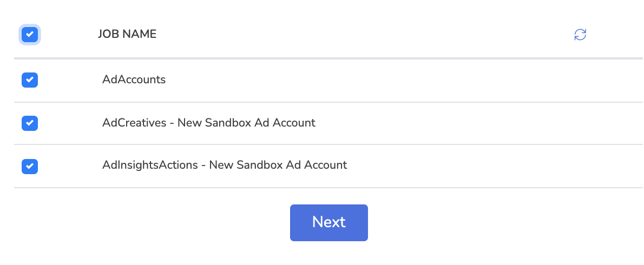Viewport: 644px width, 265px height.
Task: Toggle the select-all checkbox in the header
Action: click(30, 35)
